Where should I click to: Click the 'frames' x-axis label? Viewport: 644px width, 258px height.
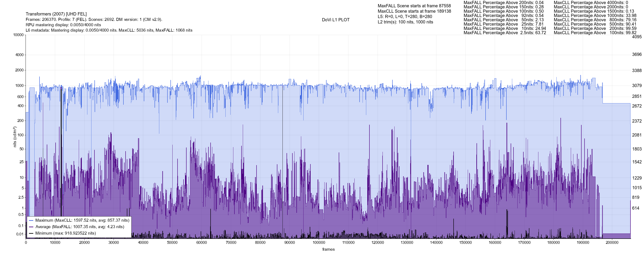tap(328, 249)
